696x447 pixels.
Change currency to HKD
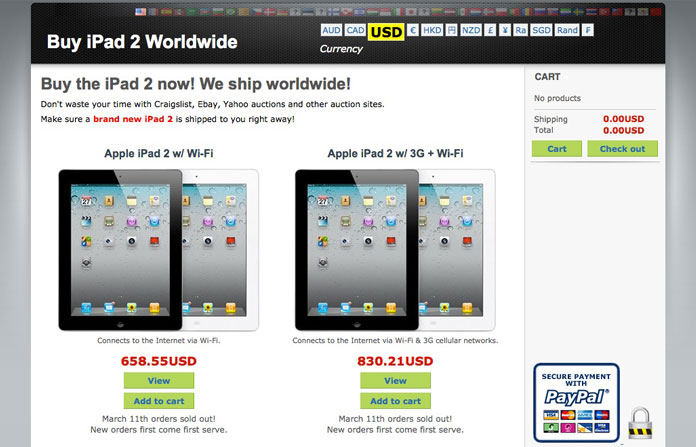(432, 30)
